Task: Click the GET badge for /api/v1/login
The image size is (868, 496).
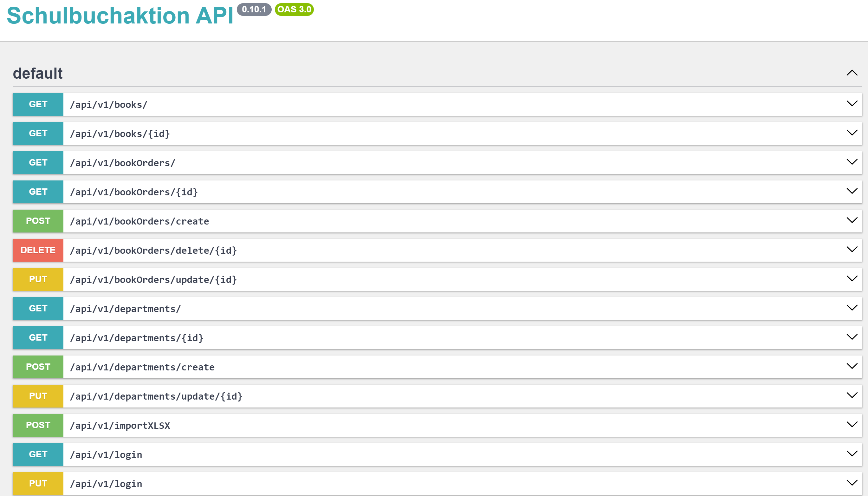Action: [x=38, y=454]
